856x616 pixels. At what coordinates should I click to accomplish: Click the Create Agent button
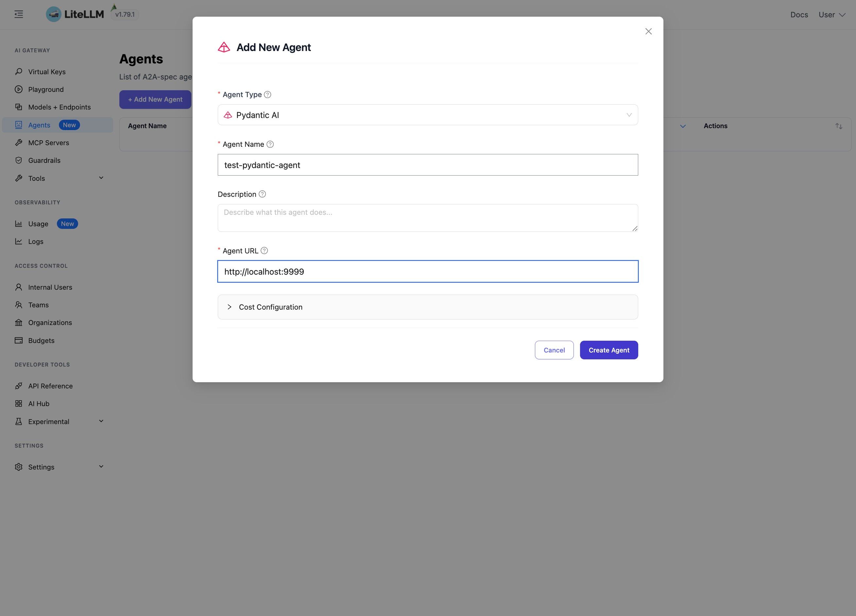(608, 350)
